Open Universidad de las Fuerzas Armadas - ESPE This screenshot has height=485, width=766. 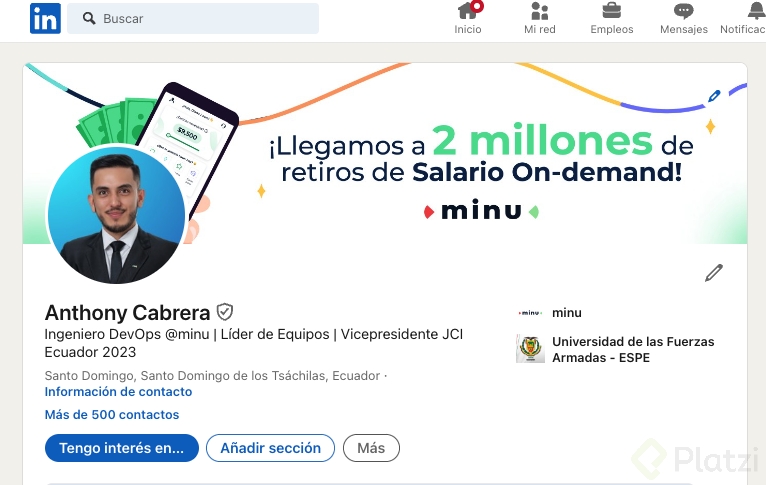point(616,349)
